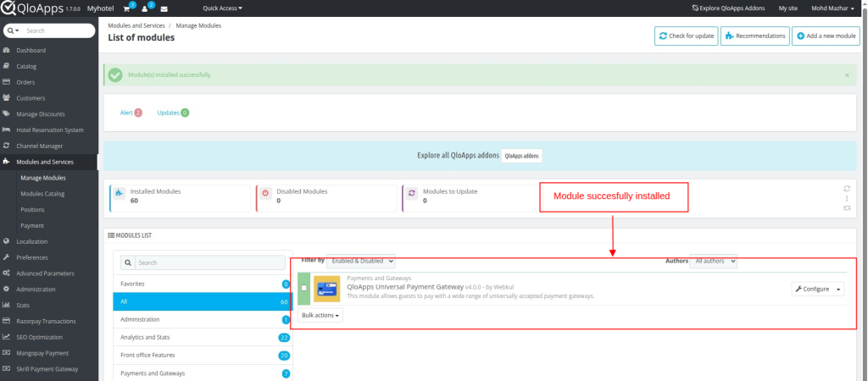Open the customers notification icon in header
Viewport: 868px width, 381px height.
click(146, 8)
